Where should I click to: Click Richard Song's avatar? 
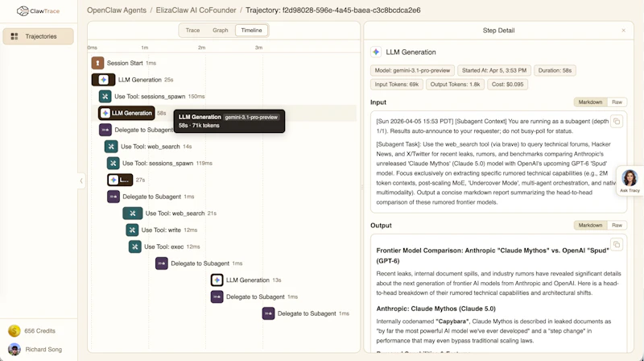pyautogui.click(x=14, y=349)
